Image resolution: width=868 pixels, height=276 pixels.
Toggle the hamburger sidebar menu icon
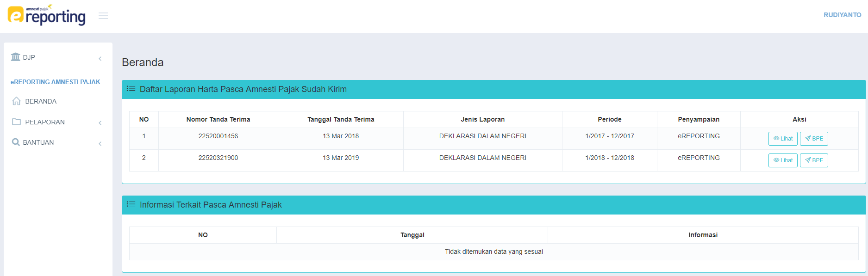point(103,16)
